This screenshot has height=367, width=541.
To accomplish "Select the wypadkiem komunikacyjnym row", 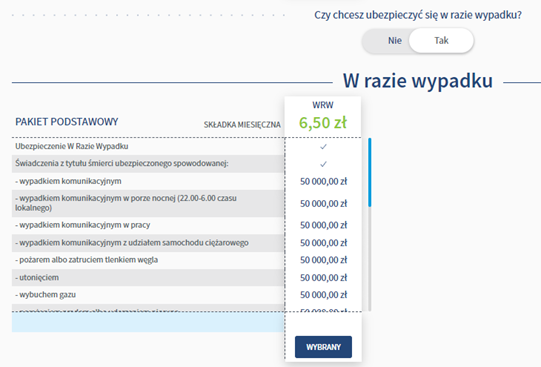I will pyautogui.click(x=148, y=181).
